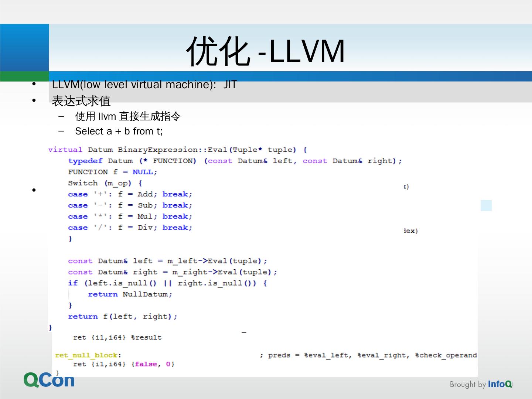Open the Brought by InfoQ logo

[x=481, y=384]
